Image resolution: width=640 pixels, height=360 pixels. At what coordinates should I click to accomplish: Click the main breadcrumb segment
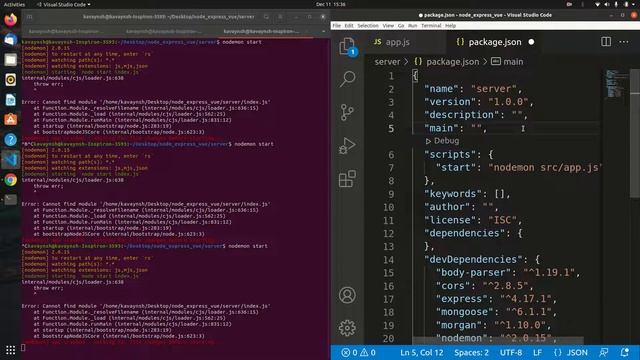[507, 62]
